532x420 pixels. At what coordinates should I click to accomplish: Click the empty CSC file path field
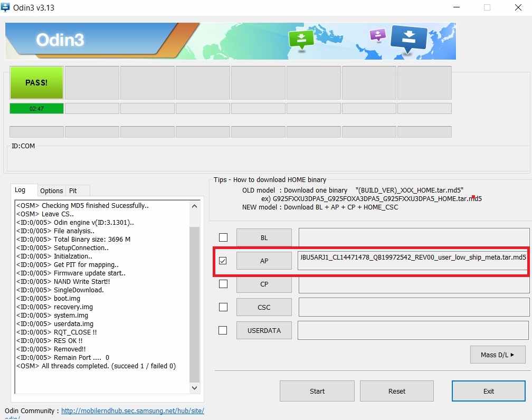414,307
